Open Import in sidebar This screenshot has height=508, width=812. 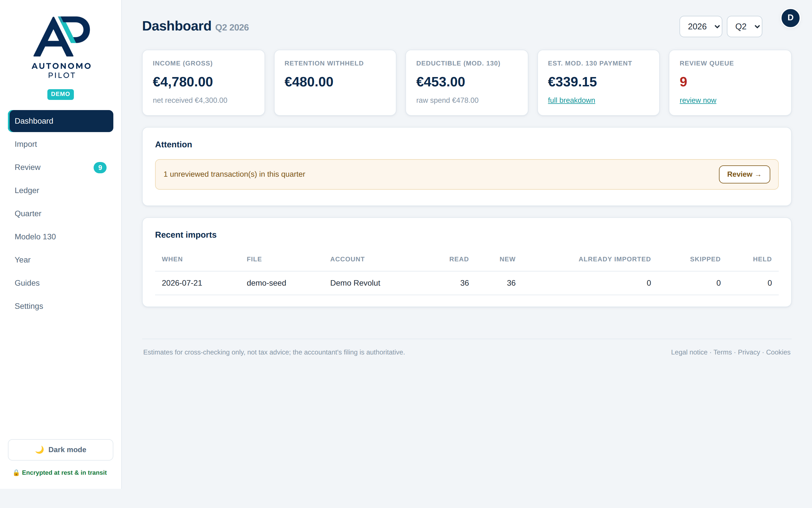coord(60,144)
